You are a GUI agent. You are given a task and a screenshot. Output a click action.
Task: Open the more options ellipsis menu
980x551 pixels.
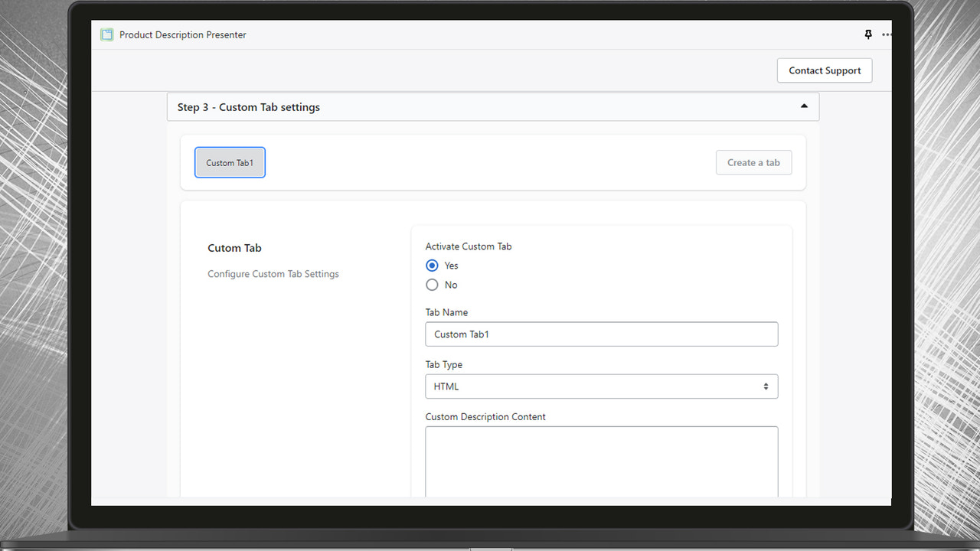tap(886, 34)
